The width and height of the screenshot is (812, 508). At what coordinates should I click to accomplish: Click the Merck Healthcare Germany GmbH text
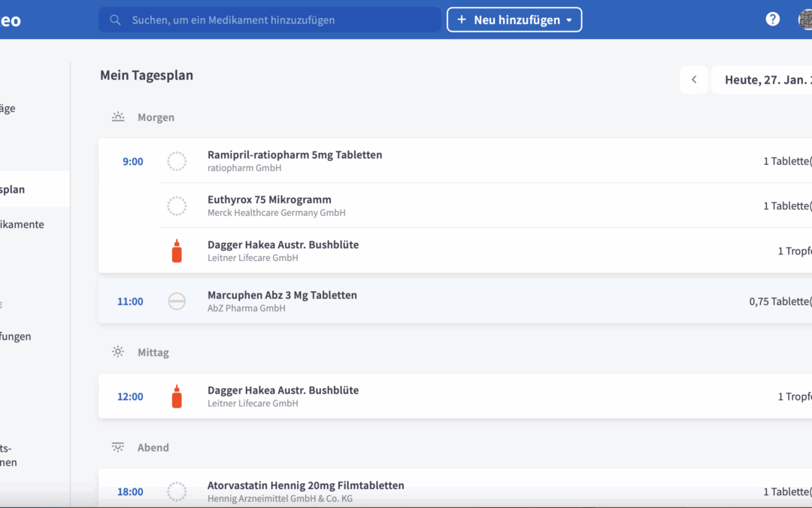click(277, 212)
